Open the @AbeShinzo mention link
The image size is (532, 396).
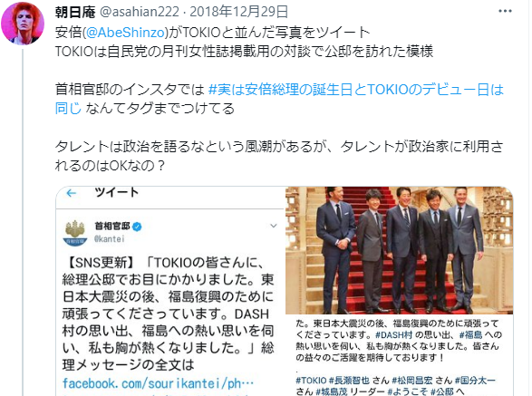pyautogui.click(x=125, y=33)
